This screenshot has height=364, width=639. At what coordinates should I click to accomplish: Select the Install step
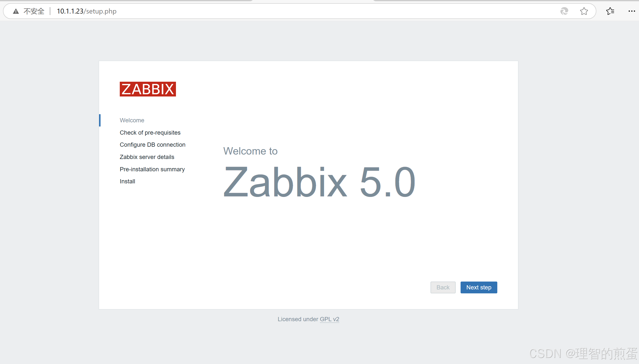point(127,181)
